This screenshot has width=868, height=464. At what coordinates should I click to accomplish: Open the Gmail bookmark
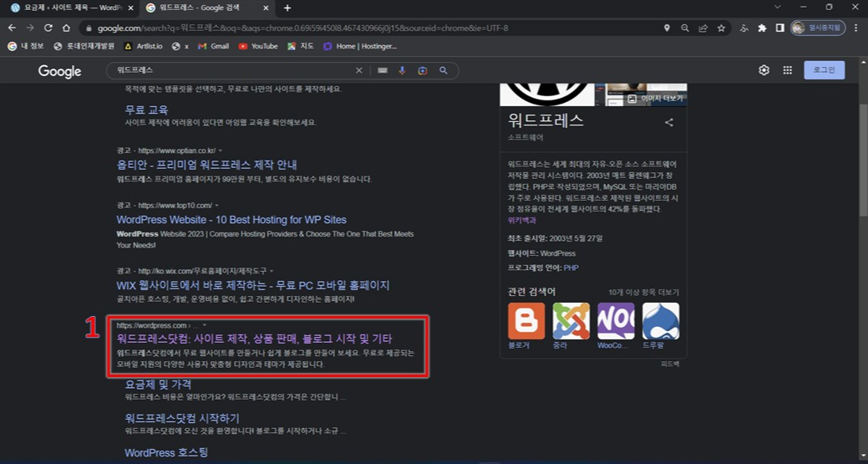pos(213,46)
